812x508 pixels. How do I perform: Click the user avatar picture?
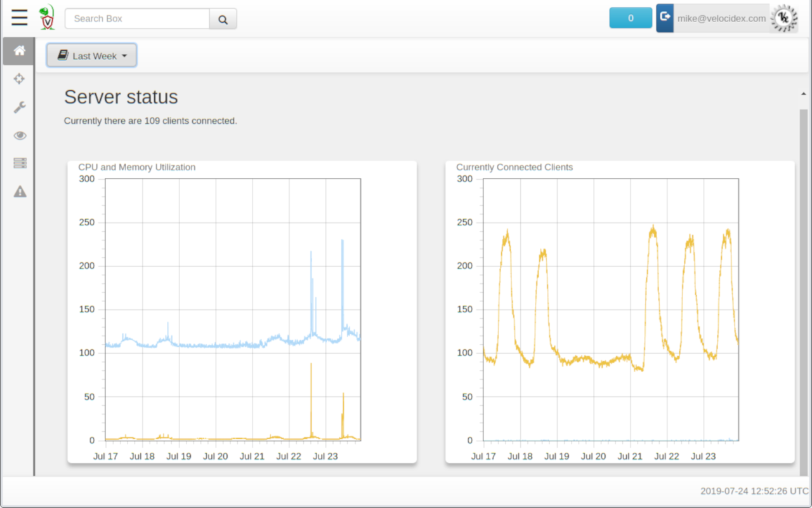[783, 18]
